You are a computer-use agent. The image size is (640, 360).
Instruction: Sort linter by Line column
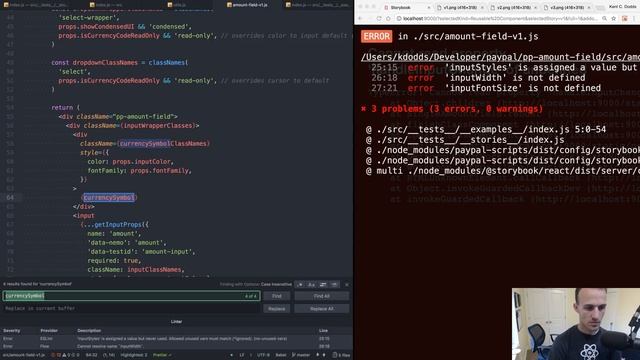[323, 331]
